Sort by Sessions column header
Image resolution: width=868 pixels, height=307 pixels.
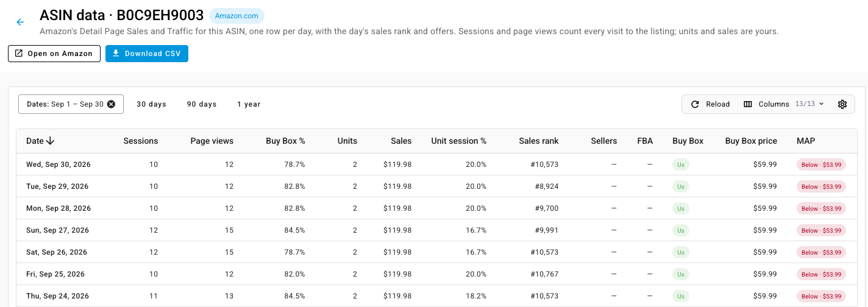tap(141, 141)
